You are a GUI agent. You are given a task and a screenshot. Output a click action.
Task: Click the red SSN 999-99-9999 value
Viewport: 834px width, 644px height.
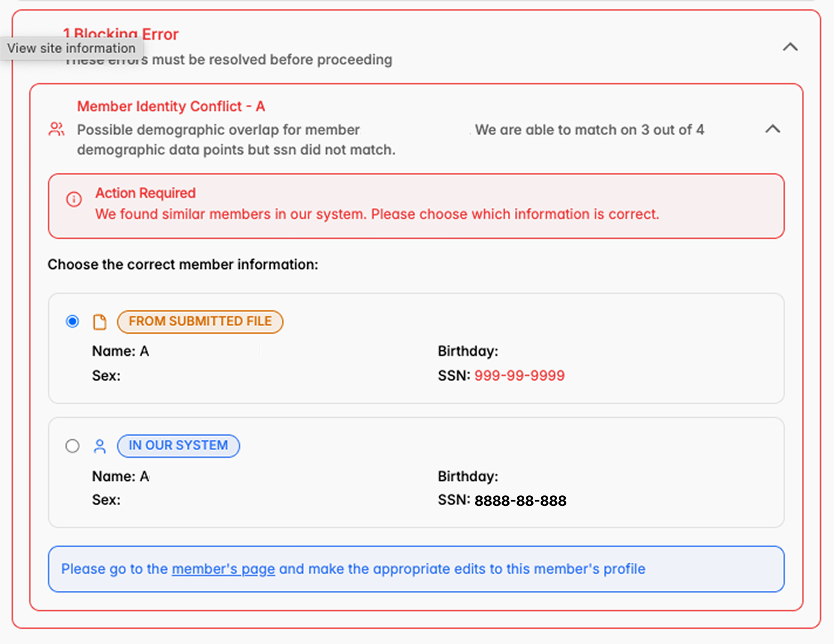click(519, 376)
